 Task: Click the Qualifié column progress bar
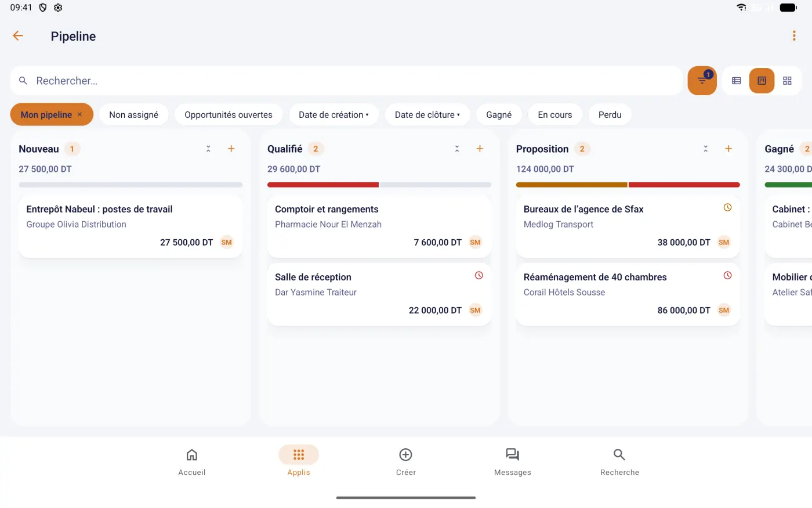[379, 185]
